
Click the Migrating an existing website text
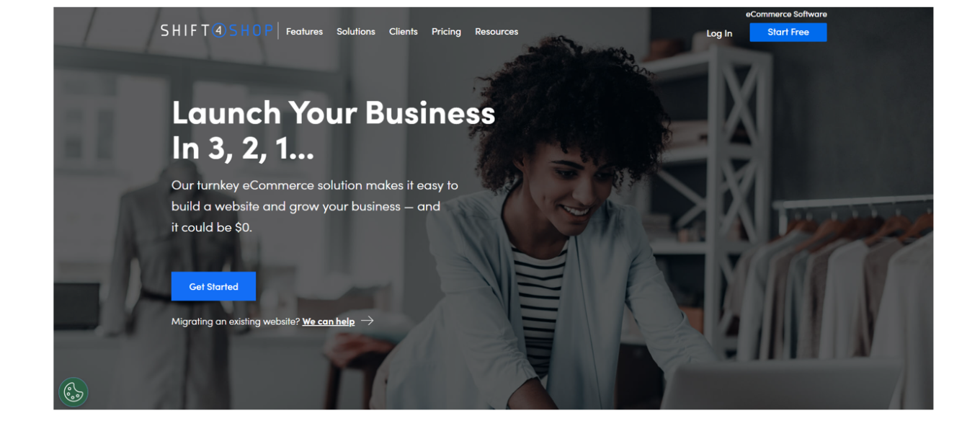[x=236, y=322]
